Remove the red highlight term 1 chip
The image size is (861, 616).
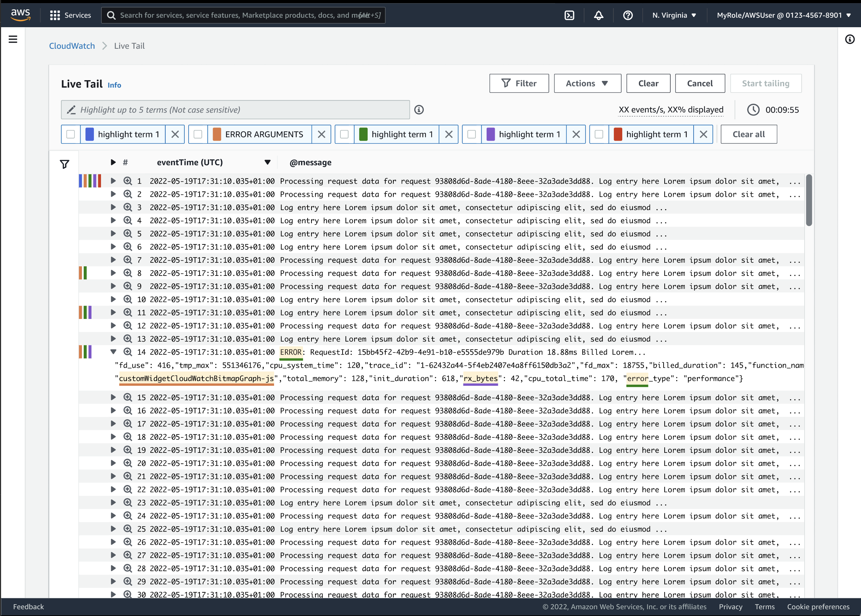[x=703, y=134]
